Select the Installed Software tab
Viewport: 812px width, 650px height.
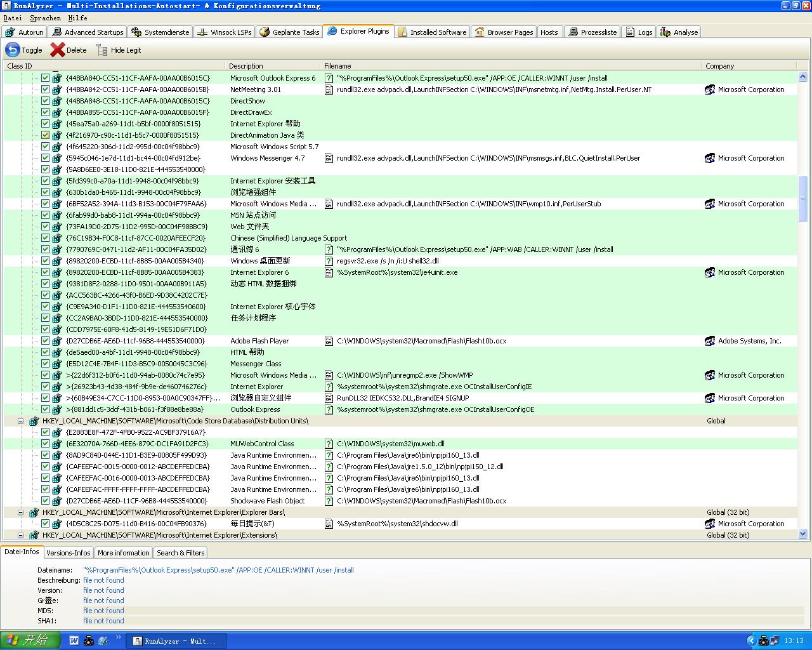coord(431,32)
